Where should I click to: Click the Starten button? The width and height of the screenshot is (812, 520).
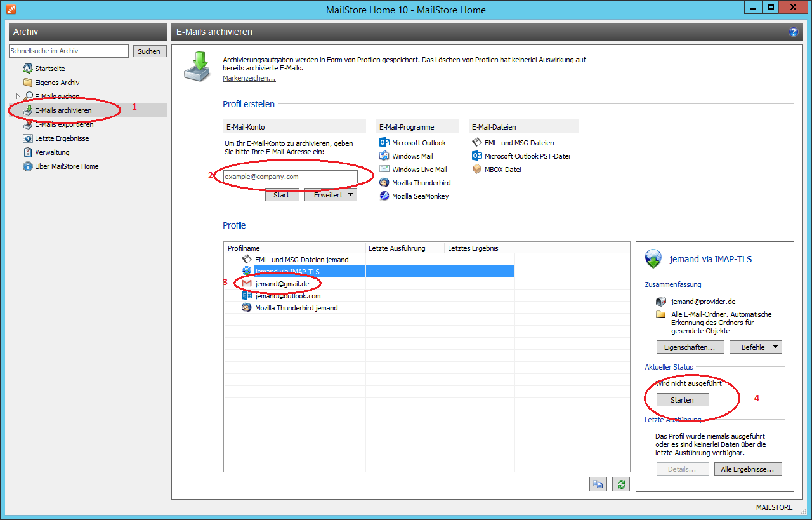coord(683,400)
